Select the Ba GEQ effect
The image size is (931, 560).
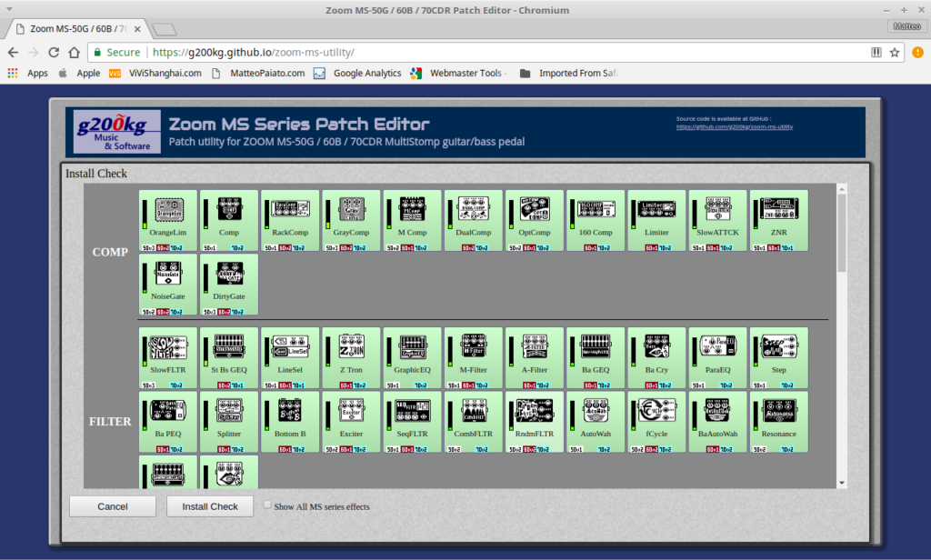(x=596, y=358)
